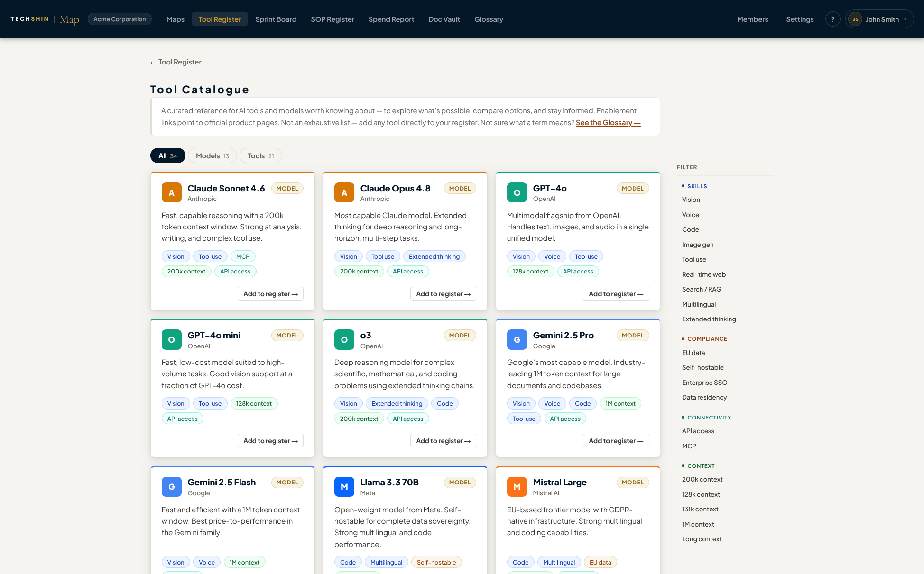Image resolution: width=924 pixels, height=574 pixels.
Task: Add o3 to register
Action: (443, 441)
